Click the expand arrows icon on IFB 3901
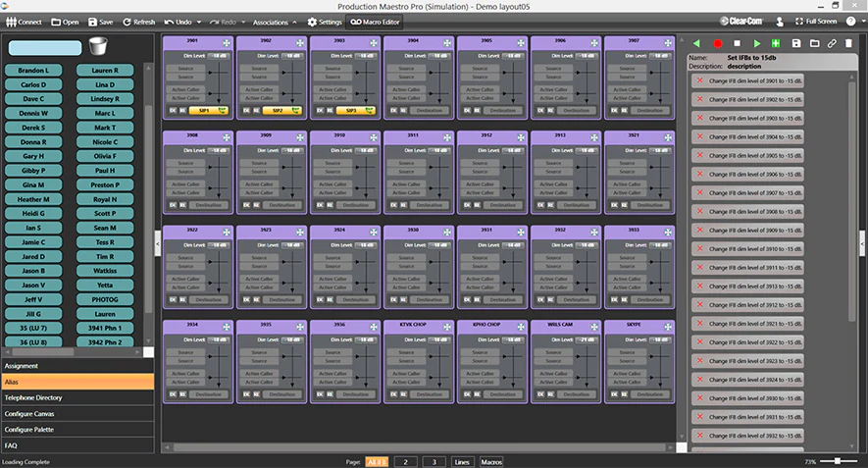868x468 pixels. [227, 42]
